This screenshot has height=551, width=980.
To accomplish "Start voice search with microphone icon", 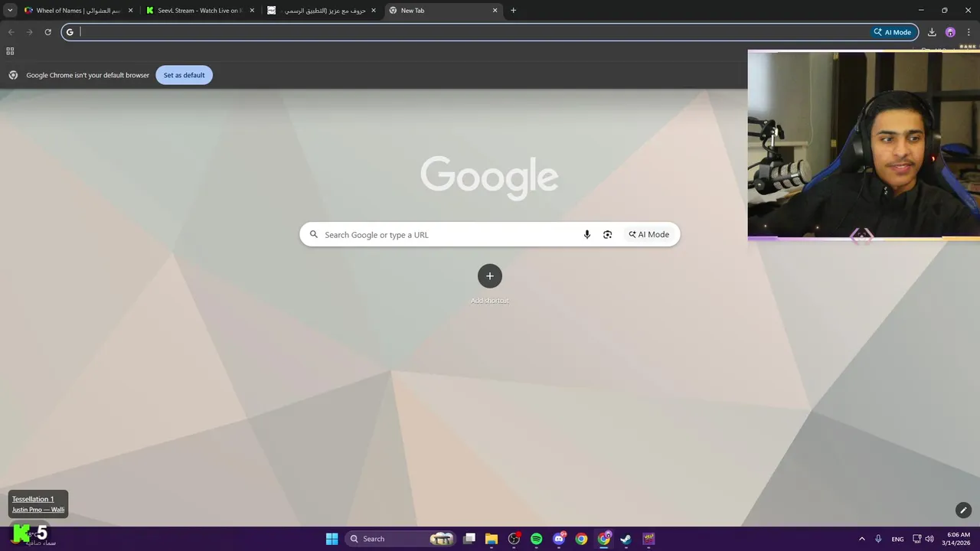I will click(587, 235).
